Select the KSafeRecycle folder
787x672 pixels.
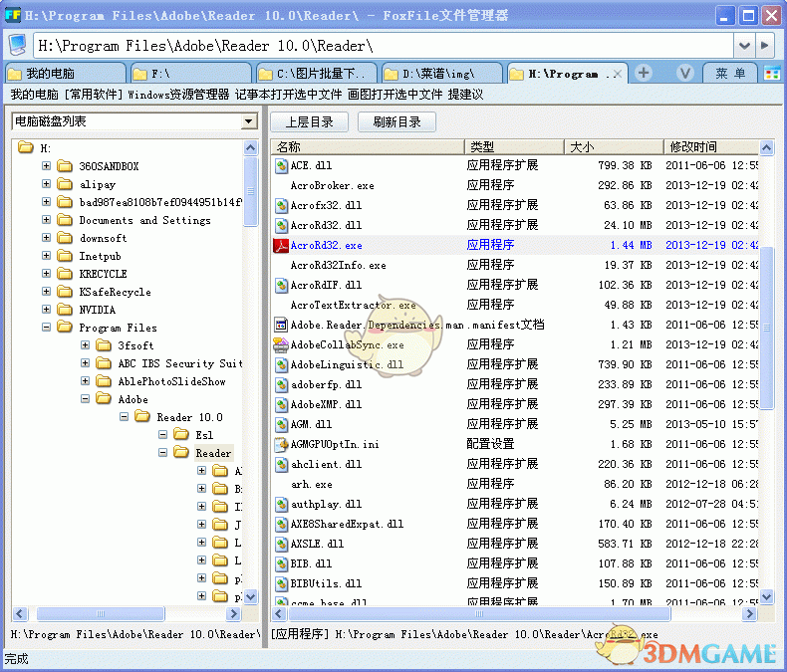click(x=115, y=292)
